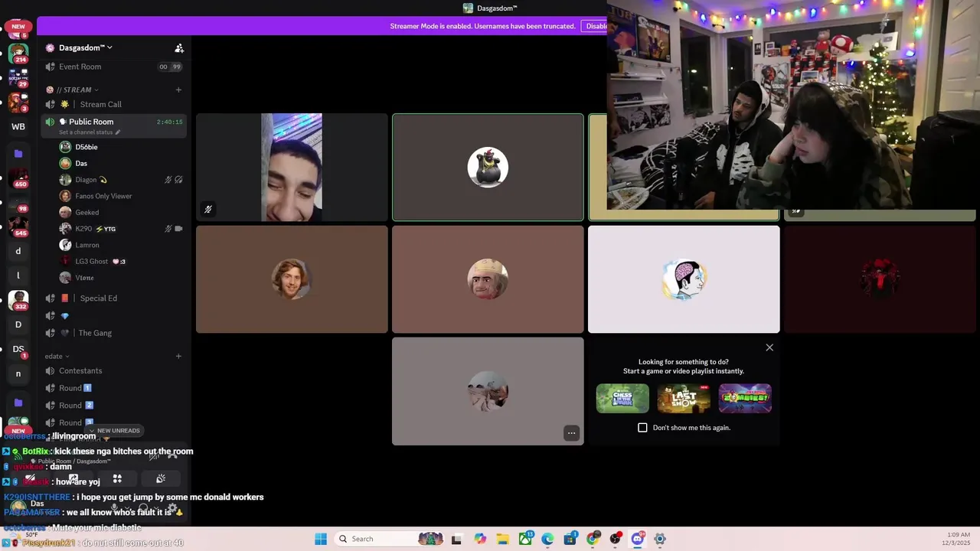Viewport: 980px width, 551px height.
Task: Open Copilot from the taskbar
Action: coord(480,539)
